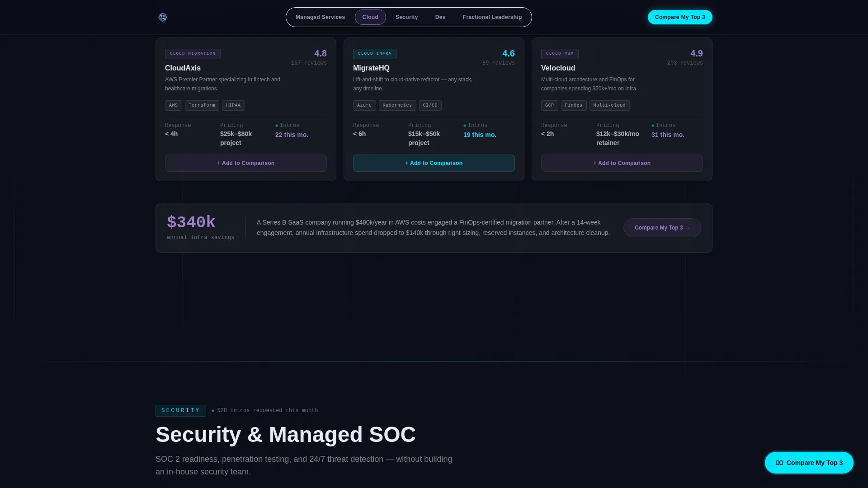Open the Managed Services nav tab
868x488 pixels.
320,17
